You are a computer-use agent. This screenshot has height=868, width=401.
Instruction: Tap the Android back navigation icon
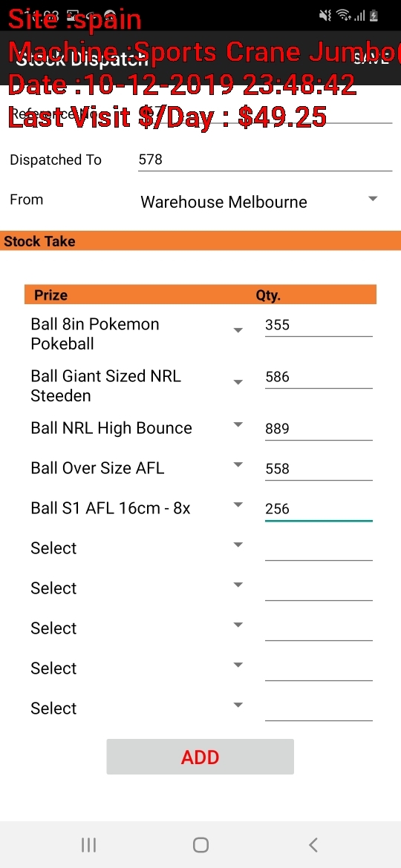point(313,845)
